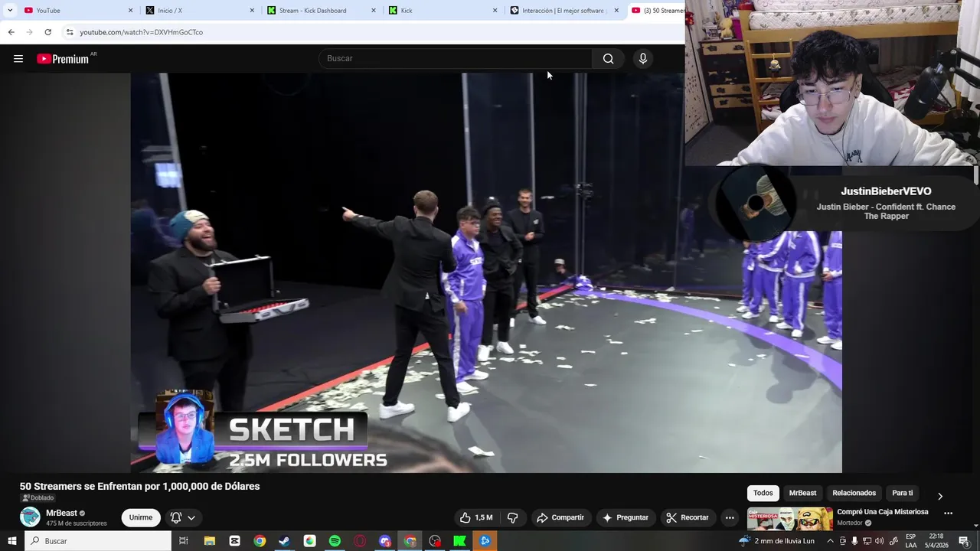Open OBS Studio from the taskbar
This screenshot has width=980, height=551.
tap(435, 541)
